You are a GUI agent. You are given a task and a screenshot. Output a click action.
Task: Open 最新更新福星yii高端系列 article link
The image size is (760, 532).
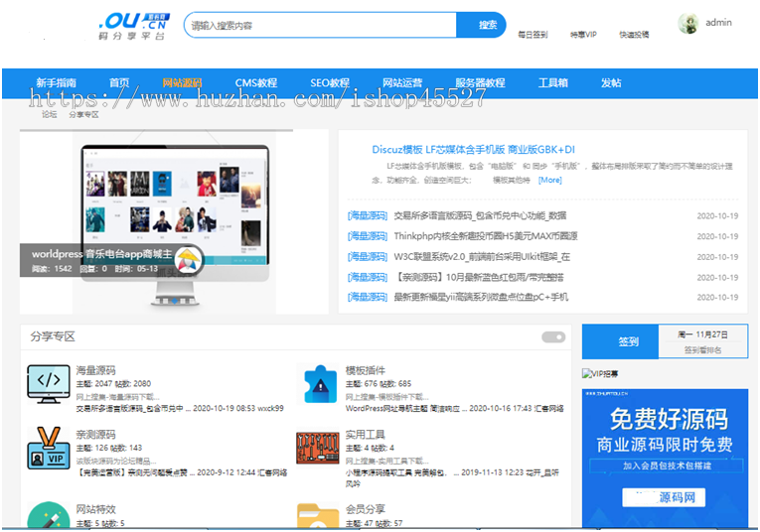481,297
